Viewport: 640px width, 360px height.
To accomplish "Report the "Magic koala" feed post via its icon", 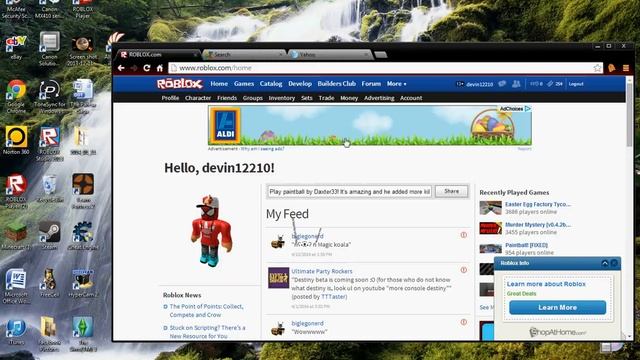I will click(464, 235).
